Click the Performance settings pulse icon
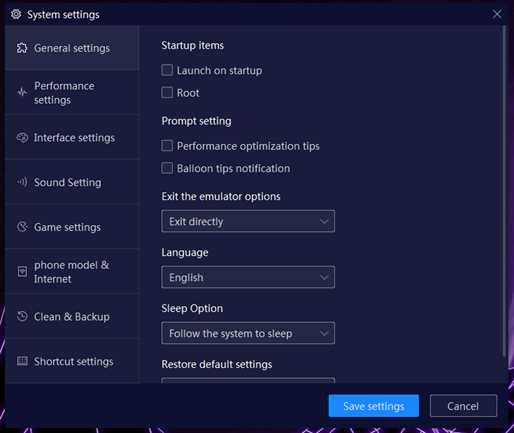Image resolution: width=514 pixels, height=433 pixels. pyautogui.click(x=22, y=92)
